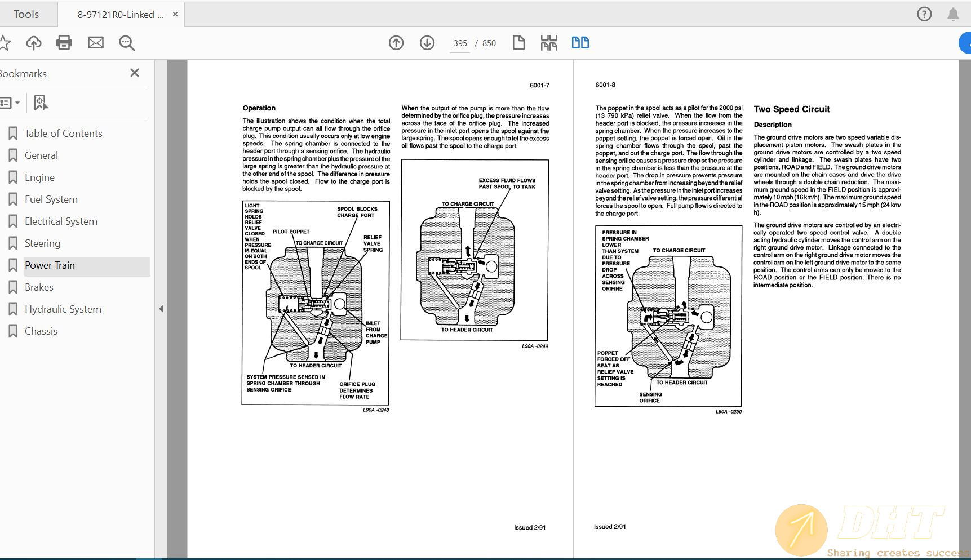Send file by email envelope icon
Viewport: 971px width, 560px height.
(96, 43)
